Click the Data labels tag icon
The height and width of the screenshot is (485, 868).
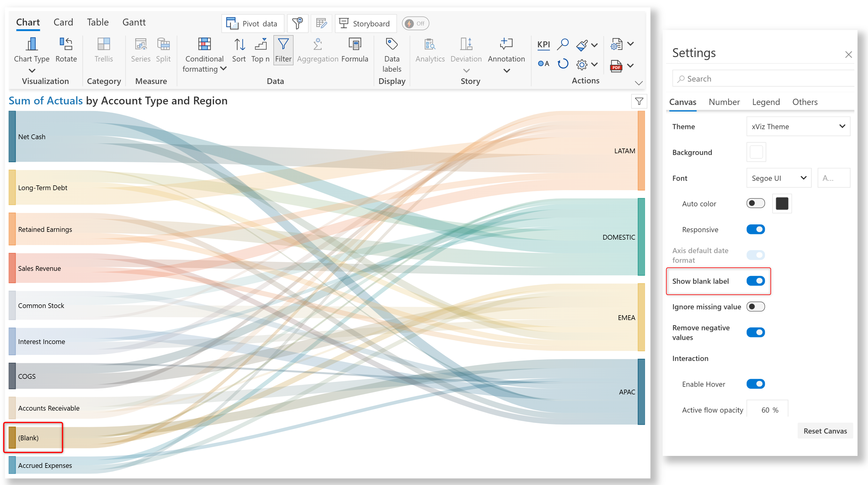click(392, 44)
